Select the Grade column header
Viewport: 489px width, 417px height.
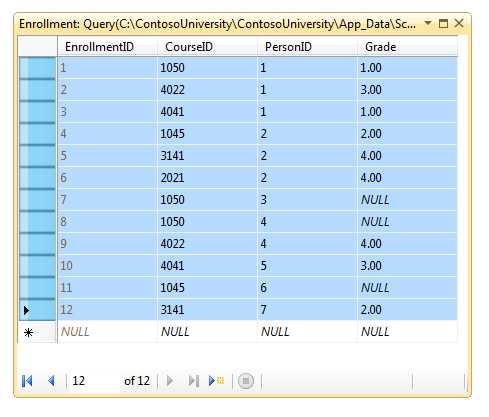coord(407,47)
